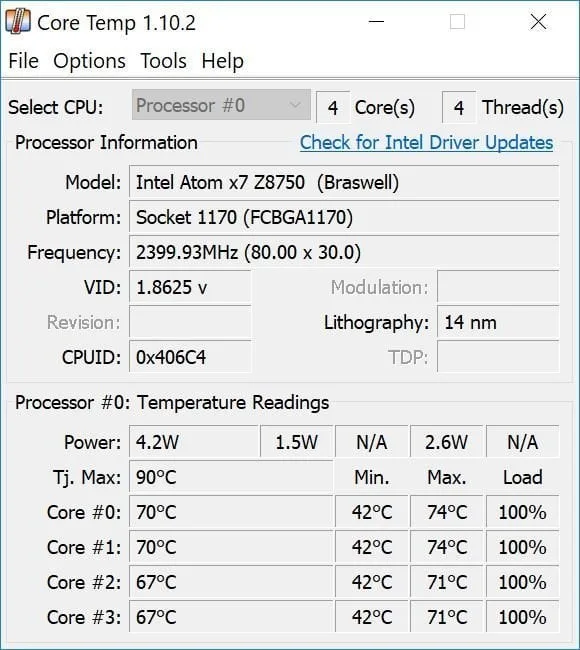The image size is (580, 650).
Task: Click the Max. column header
Action: 447,477
